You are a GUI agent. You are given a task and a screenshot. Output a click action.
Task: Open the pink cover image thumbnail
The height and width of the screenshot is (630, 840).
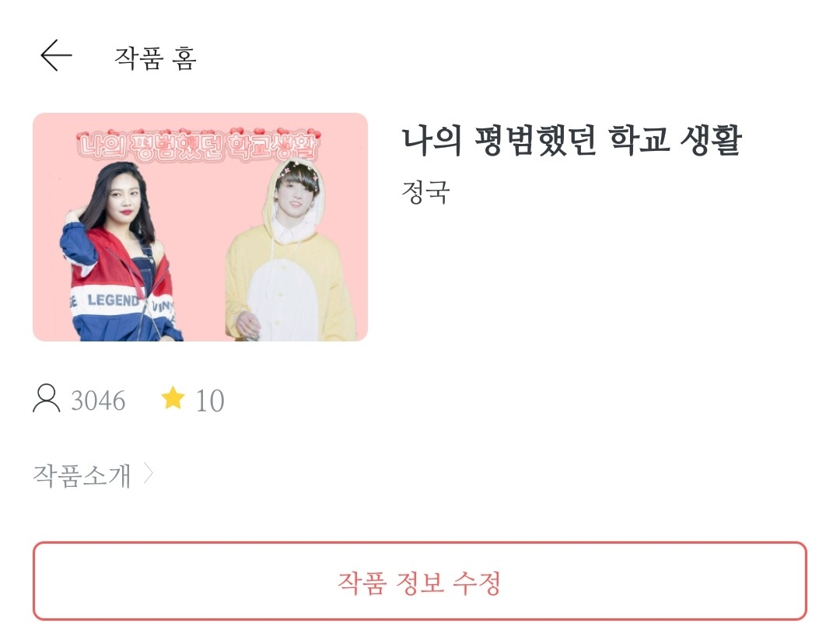[201, 227]
